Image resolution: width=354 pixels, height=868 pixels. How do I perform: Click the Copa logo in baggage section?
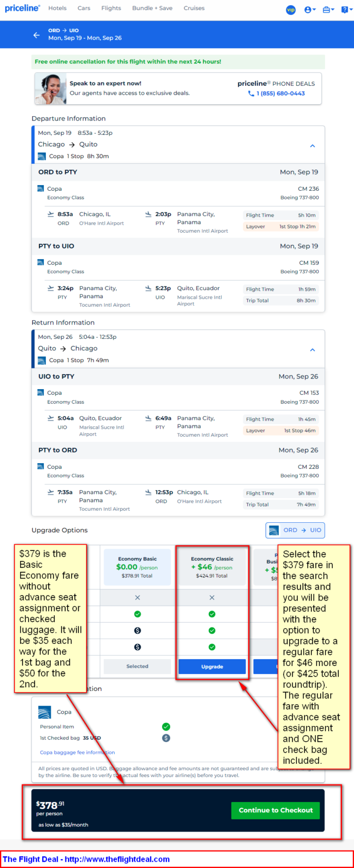44,712
